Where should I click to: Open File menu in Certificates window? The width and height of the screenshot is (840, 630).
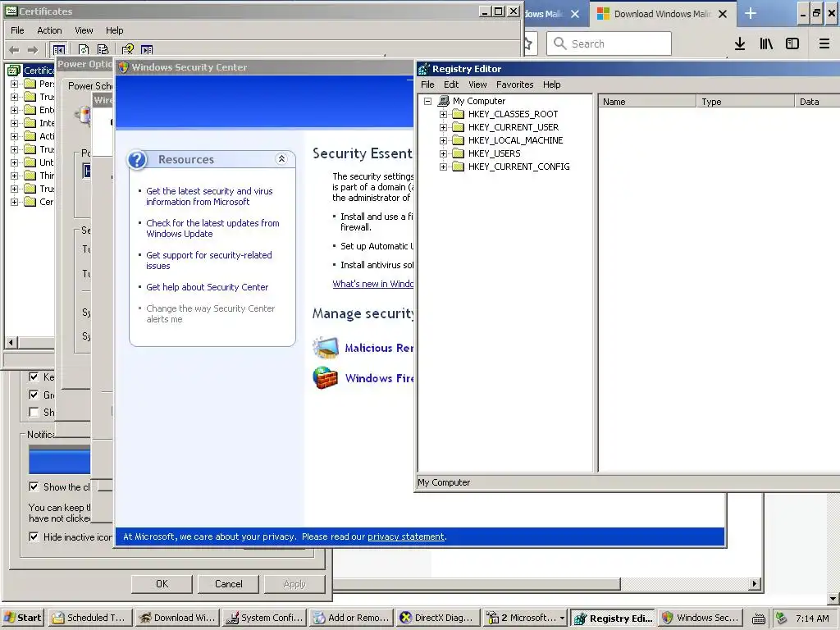18,30
